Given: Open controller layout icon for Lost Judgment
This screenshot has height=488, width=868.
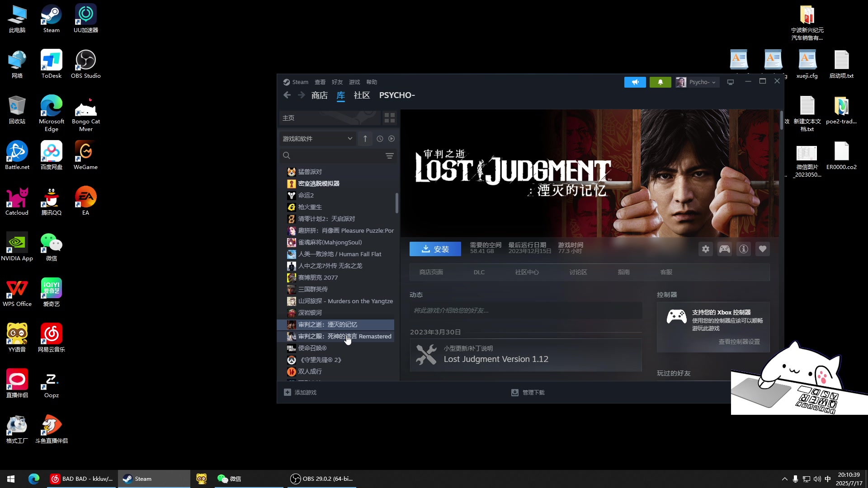Looking at the screenshot, I should [x=725, y=249].
